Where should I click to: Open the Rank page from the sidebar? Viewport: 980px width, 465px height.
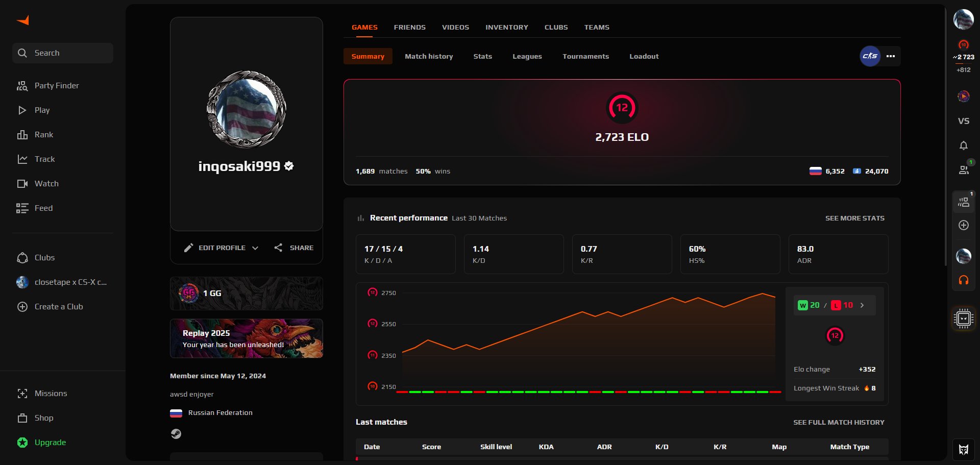click(22, 134)
